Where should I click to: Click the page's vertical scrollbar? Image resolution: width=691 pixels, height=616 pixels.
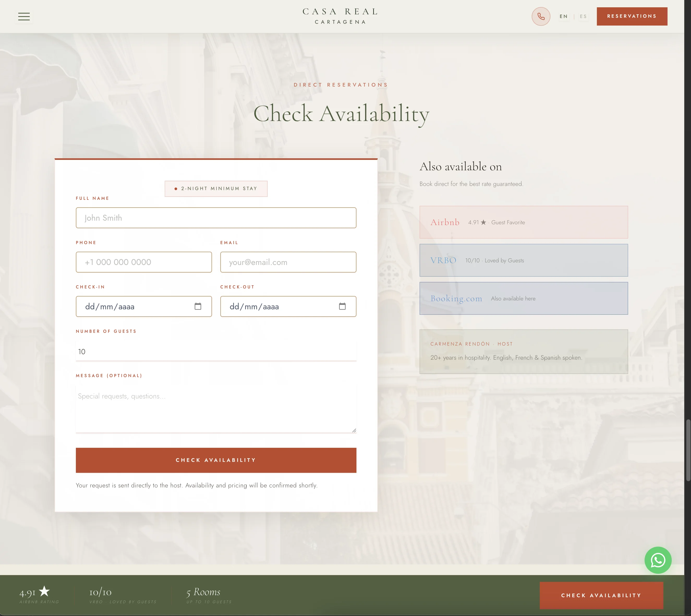[688, 450]
